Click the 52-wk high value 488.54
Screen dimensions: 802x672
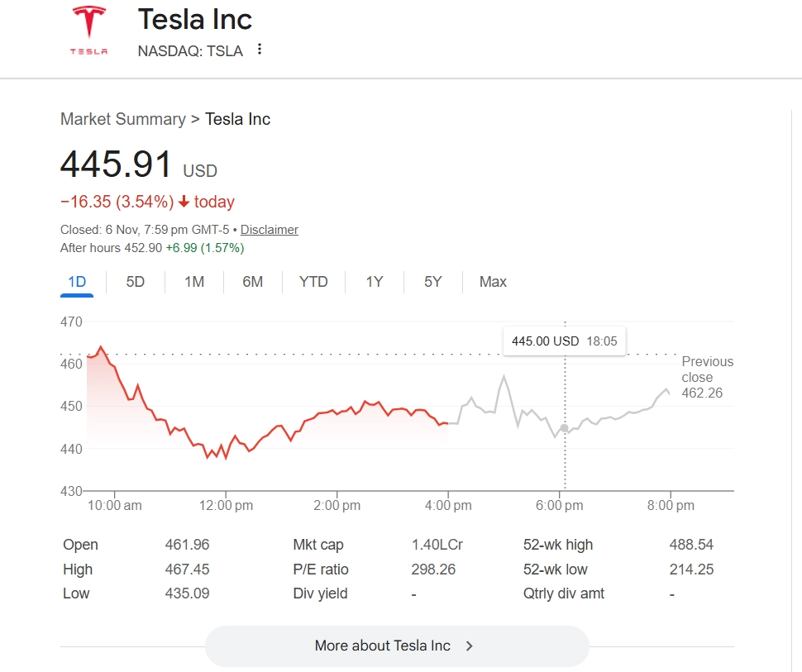[691, 545]
